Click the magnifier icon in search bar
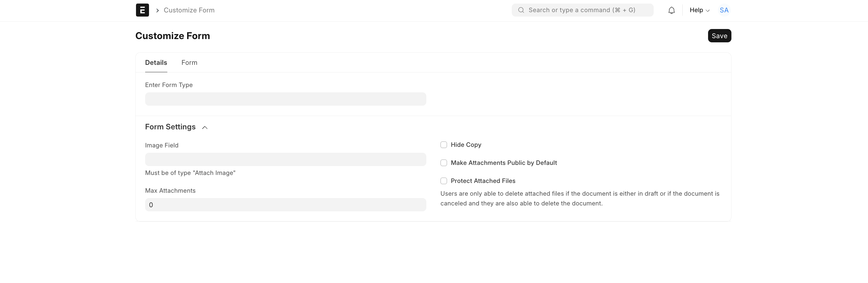868x283 pixels. pos(521,10)
